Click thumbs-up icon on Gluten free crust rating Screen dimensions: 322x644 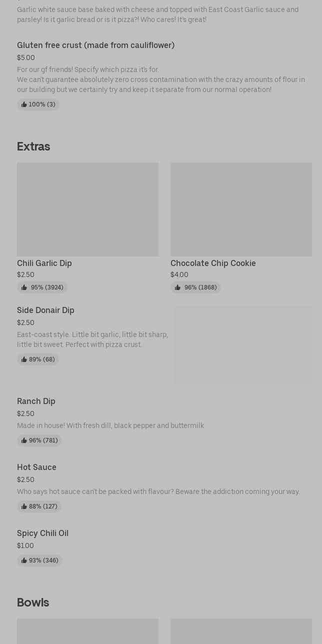coord(24,104)
